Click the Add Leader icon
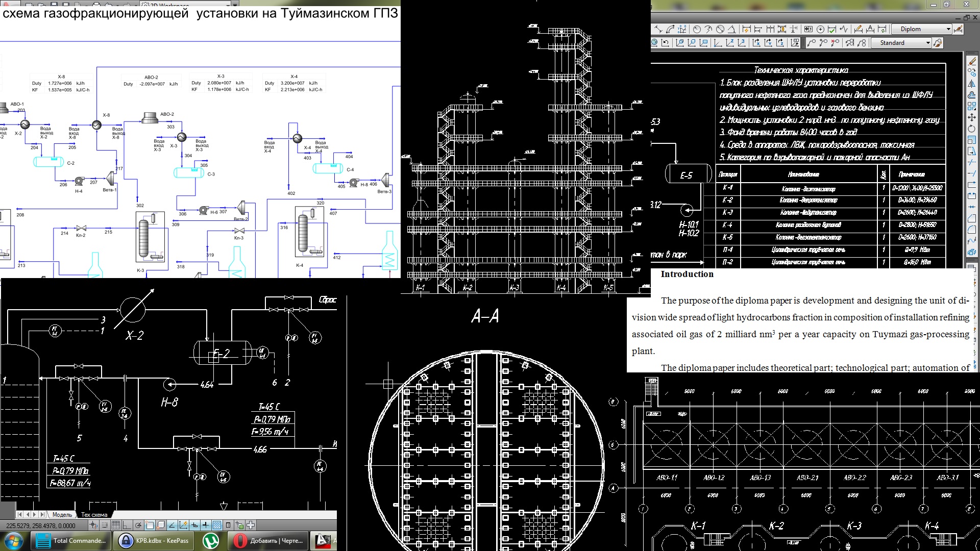This screenshot has width=980, height=551. click(x=823, y=43)
